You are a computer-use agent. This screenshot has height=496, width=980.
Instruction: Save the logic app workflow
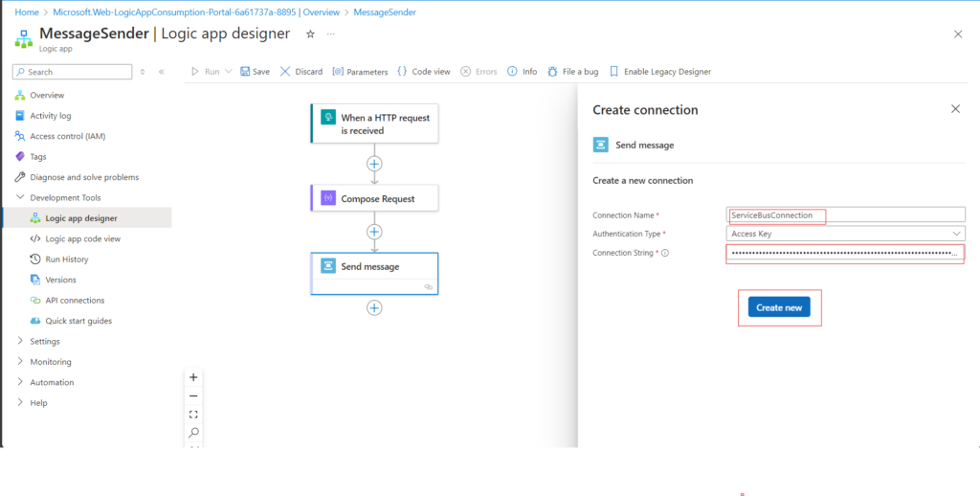(255, 71)
